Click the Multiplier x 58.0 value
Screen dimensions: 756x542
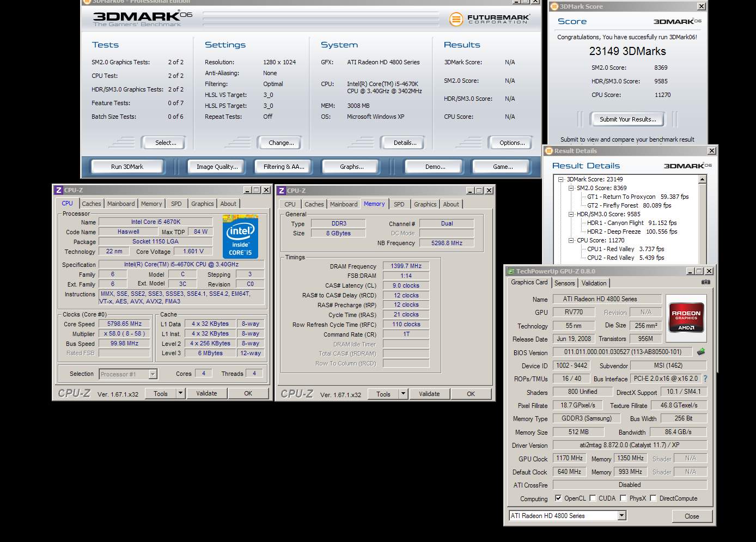pos(124,333)
